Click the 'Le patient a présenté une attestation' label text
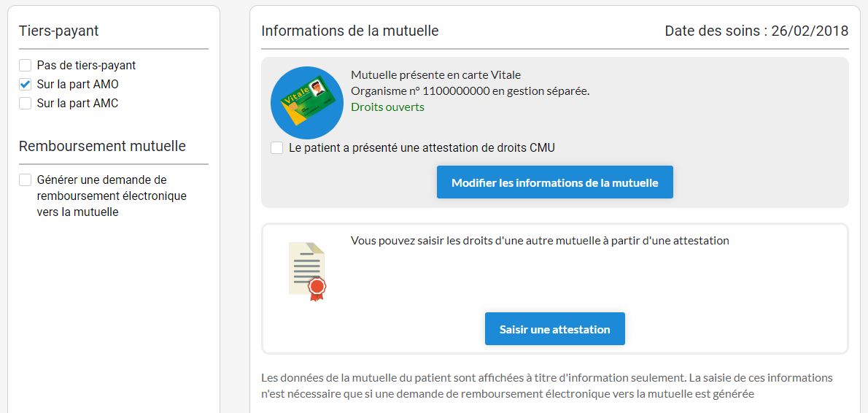Viewport: 868px width, 413px height. [422, 148]
